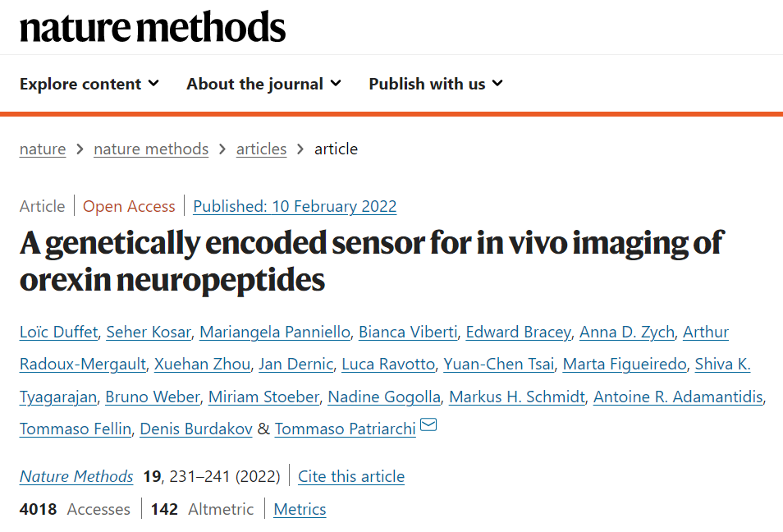This screenshot has height=532, width=783.
Task: Open the article Metrics link
Action: click(300, 509)
